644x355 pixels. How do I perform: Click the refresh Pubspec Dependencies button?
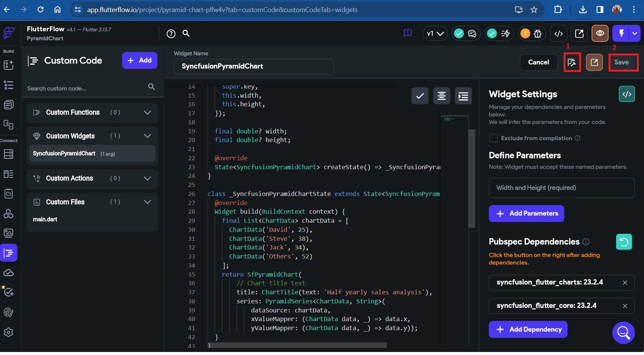[624, 242]
